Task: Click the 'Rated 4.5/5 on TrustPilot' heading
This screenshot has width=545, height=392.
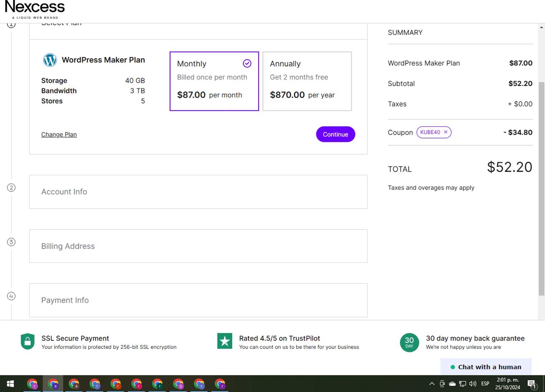Action: [279, 338]
